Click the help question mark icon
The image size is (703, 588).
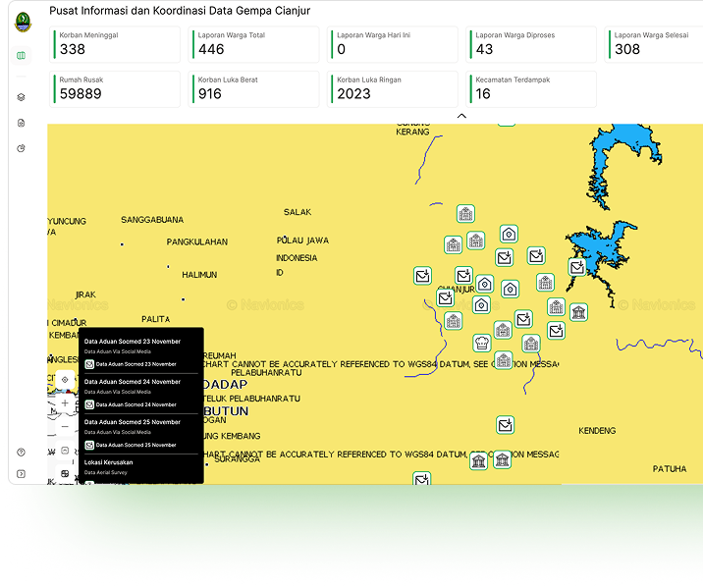click(22, 453)
